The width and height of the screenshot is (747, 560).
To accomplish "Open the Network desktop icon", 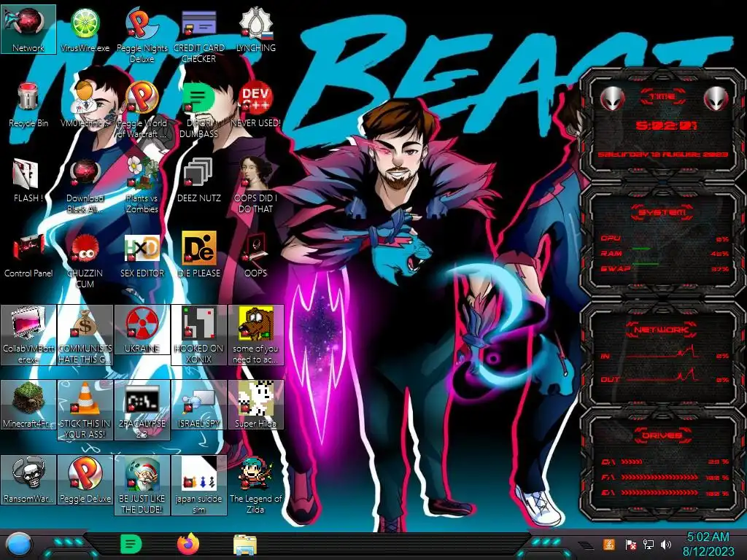I will [28, 29].
